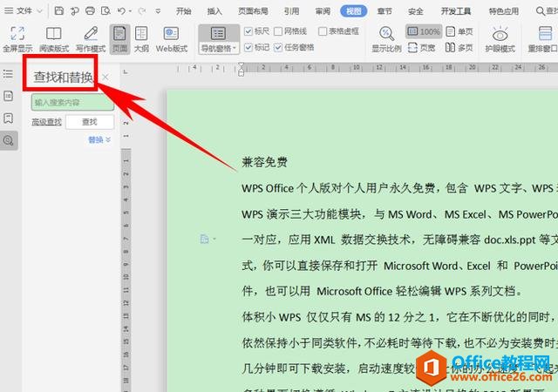This screenshot has height=392, width=558.
Task: Expand the 导航窗格 navigation pane dropdown
Action: (x=219, y=49)
